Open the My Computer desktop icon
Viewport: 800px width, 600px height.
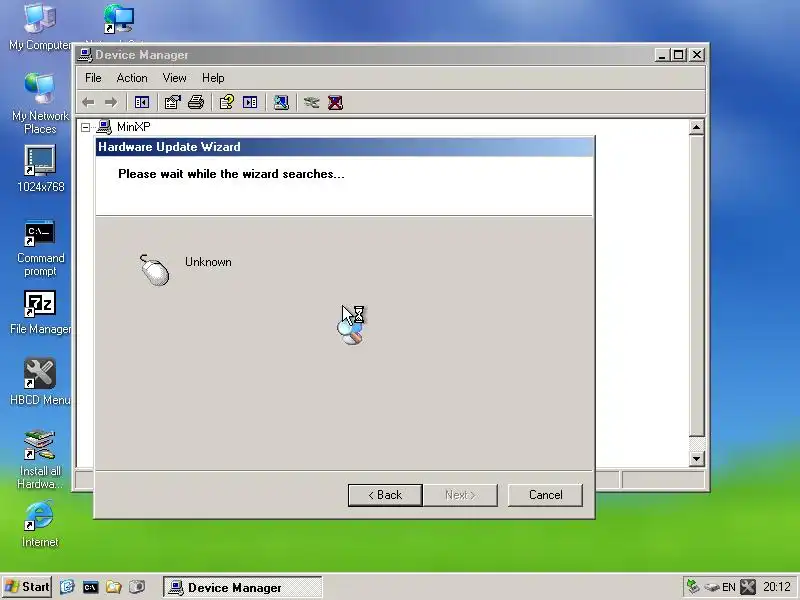pos(40,27)
